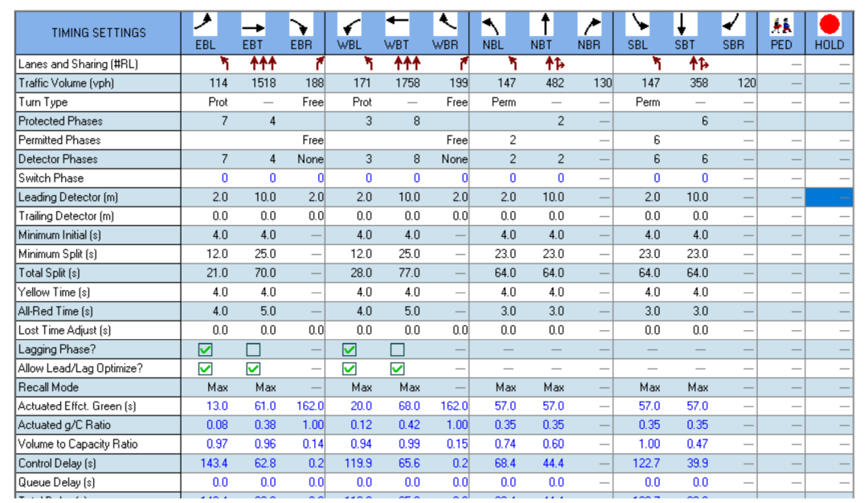Open the EBL Turn Type 'Prot' cell
The image size is (868, 503).
click(217, 102)
